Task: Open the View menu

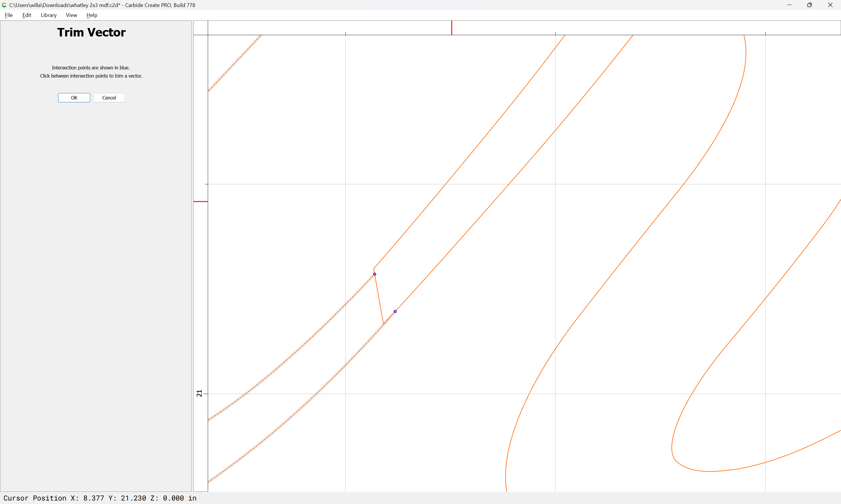Action: pyautogui.click(x=71, y=15)
